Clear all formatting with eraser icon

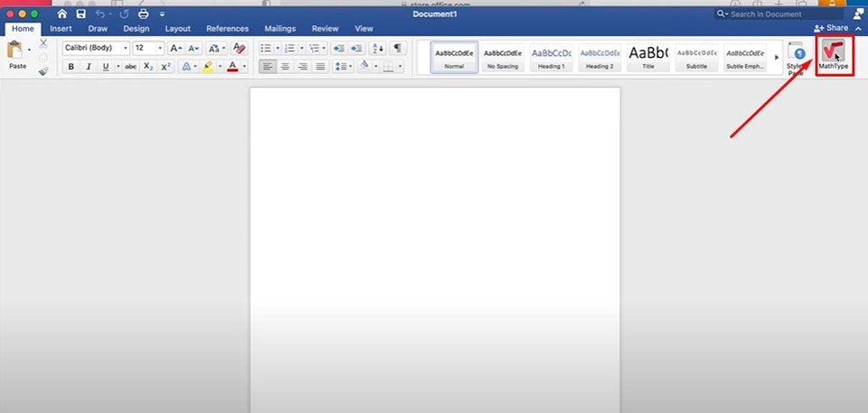(x=240, y=48)
